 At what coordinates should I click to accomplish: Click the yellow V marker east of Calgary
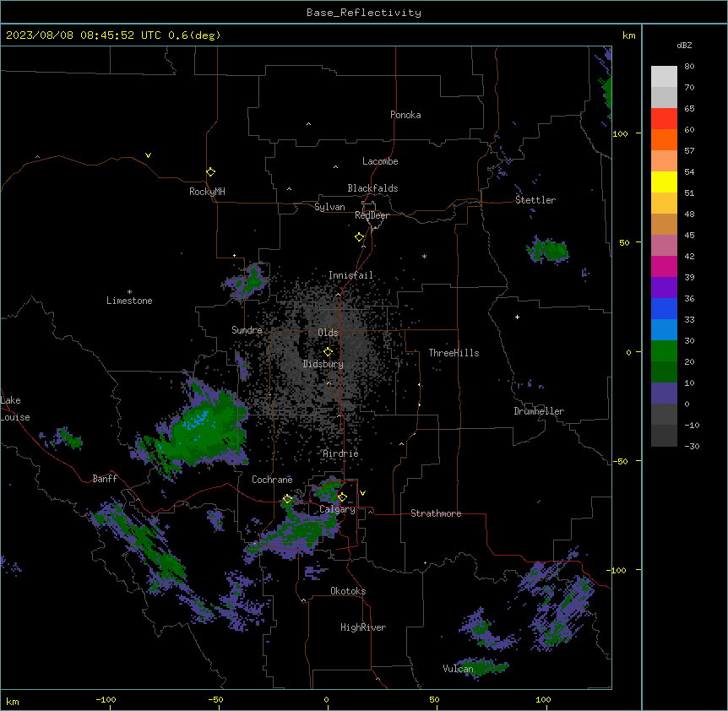[362, 493]
